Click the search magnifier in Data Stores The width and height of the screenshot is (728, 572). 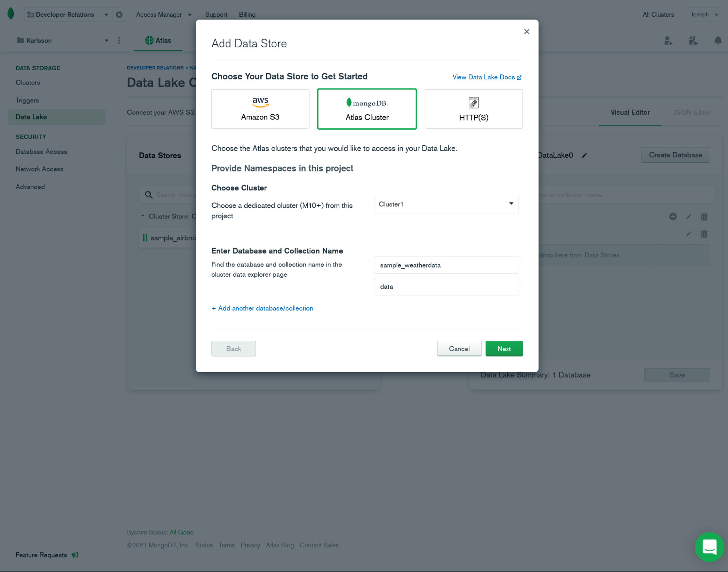coord(149,195)
